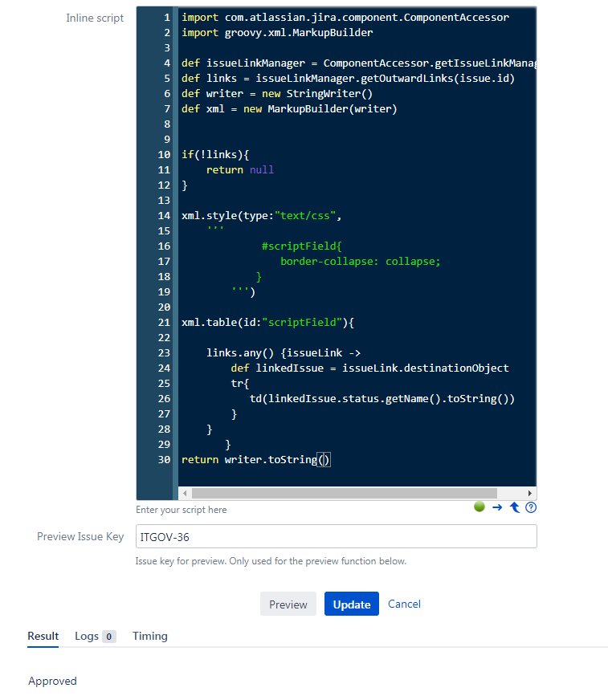This screenshot has height=700, width=608.
Task: Click 'border-collapse: collapse;' line
Action: (x=360, y=261)
